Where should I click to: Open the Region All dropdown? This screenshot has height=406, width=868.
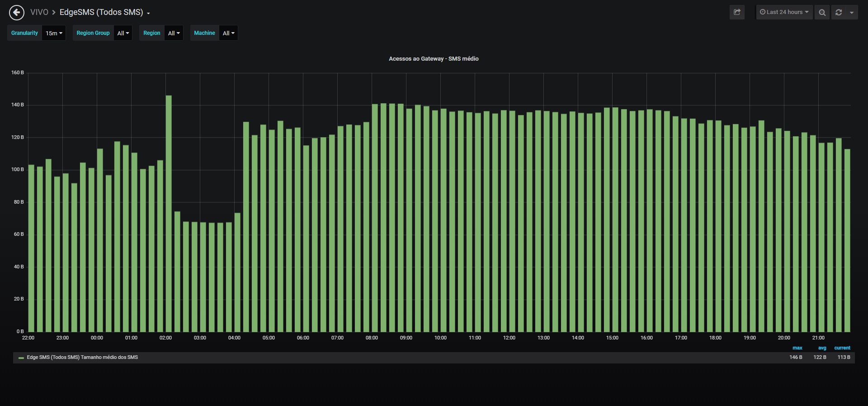pyautogui.click(x=174, y=33)
